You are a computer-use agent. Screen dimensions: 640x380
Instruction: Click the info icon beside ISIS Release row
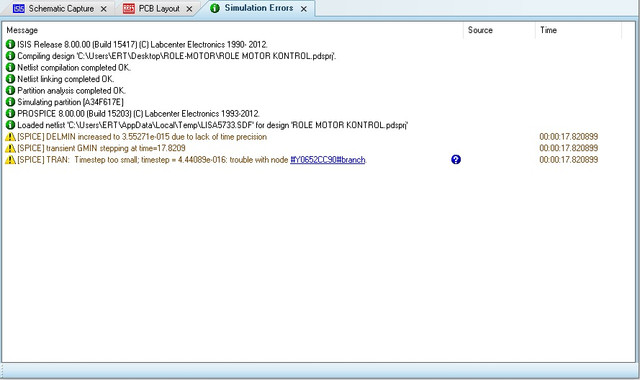coord(10,44)
